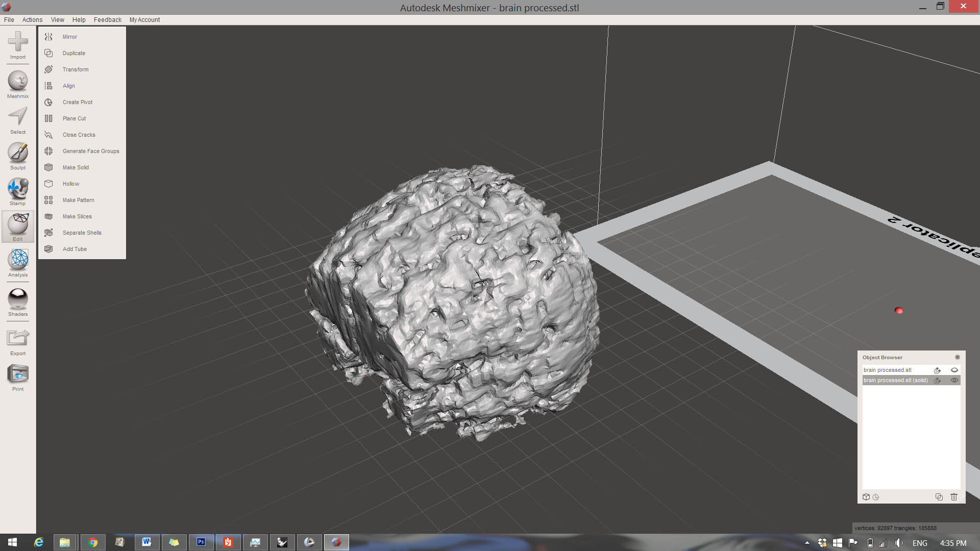This screenshot has width=980, height=551.
Task: Open Photoshop from the taskbar
Action: [x=201, y=542]
